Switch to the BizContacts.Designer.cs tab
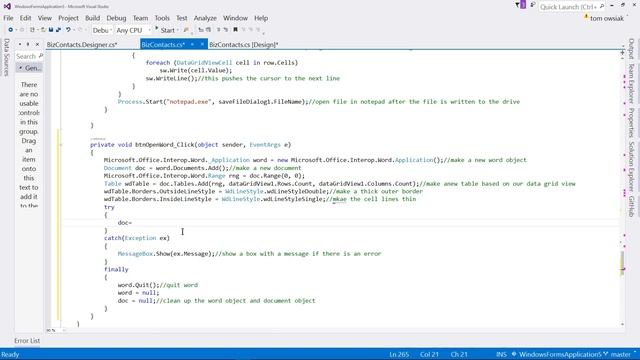This screenshot has width=640, height=360. [82, 44]
